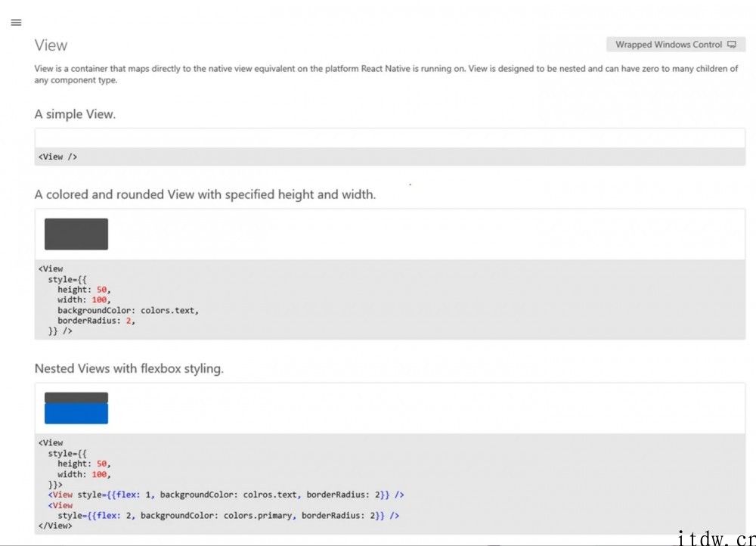Click 'width: 100,' in the colored View code

click(x=84, y=299)
